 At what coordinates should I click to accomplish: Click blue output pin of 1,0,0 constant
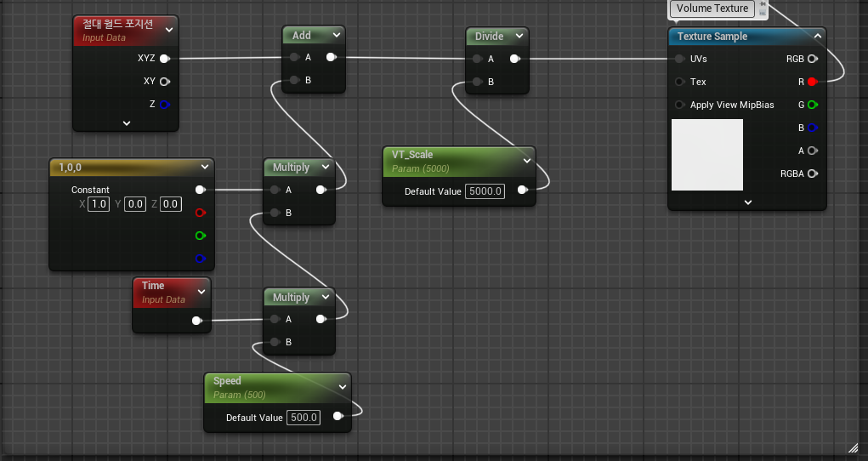201,259
